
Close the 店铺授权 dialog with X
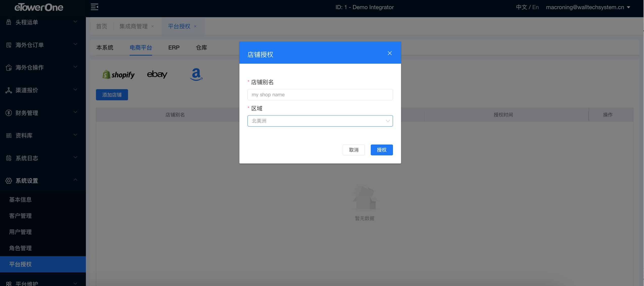click(390, 53)
